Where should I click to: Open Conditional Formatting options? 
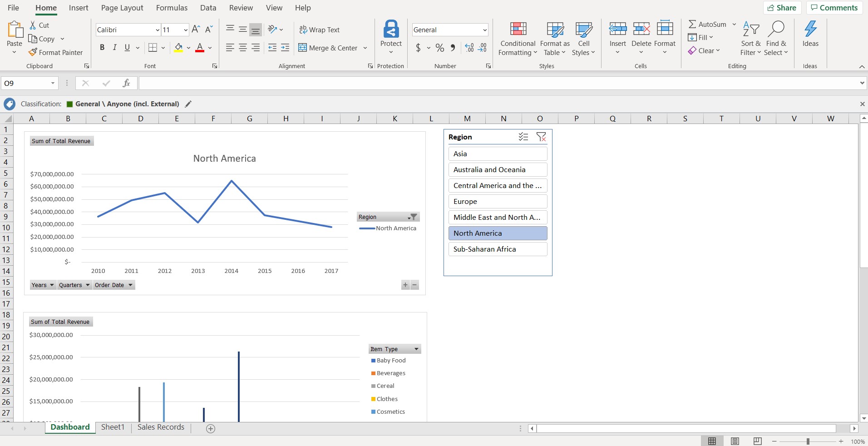pyautogui.click(x=517, y=39)
